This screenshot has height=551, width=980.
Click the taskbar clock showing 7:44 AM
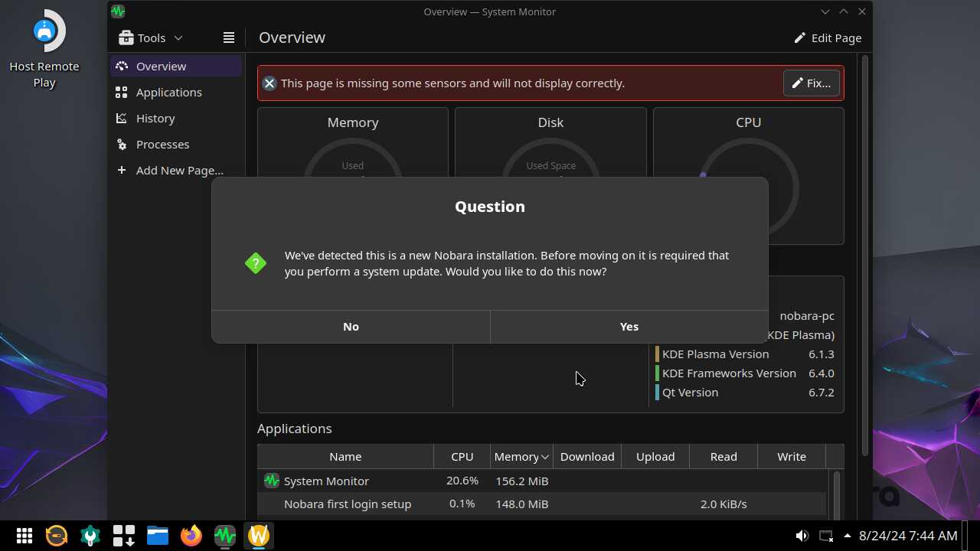[908, 536]
